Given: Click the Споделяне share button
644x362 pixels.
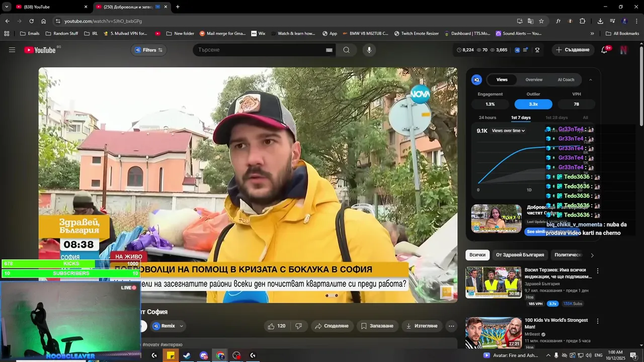Looking at the screenshot, I should (x=331, y=326).
